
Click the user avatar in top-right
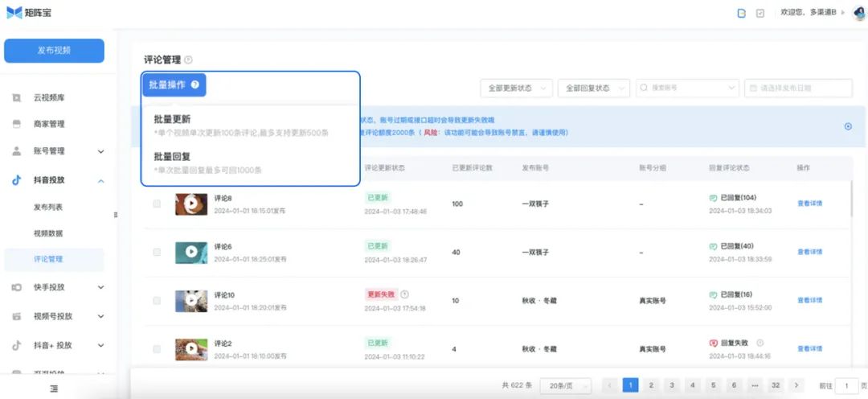tap(860, 13)
